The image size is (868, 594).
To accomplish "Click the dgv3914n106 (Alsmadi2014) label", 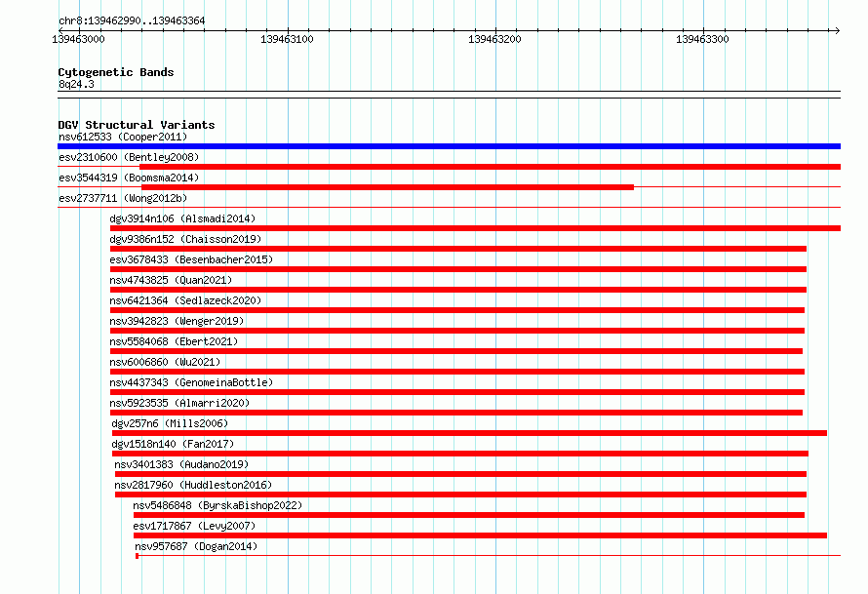I will [x=182, y=218].
